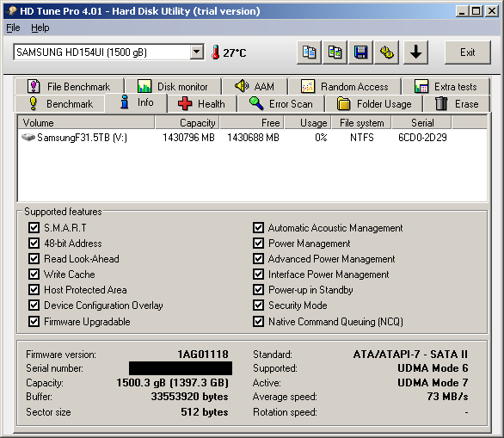Click the 0% usage cell
This screenshot has width=504, height=438.
pos(321,138)
